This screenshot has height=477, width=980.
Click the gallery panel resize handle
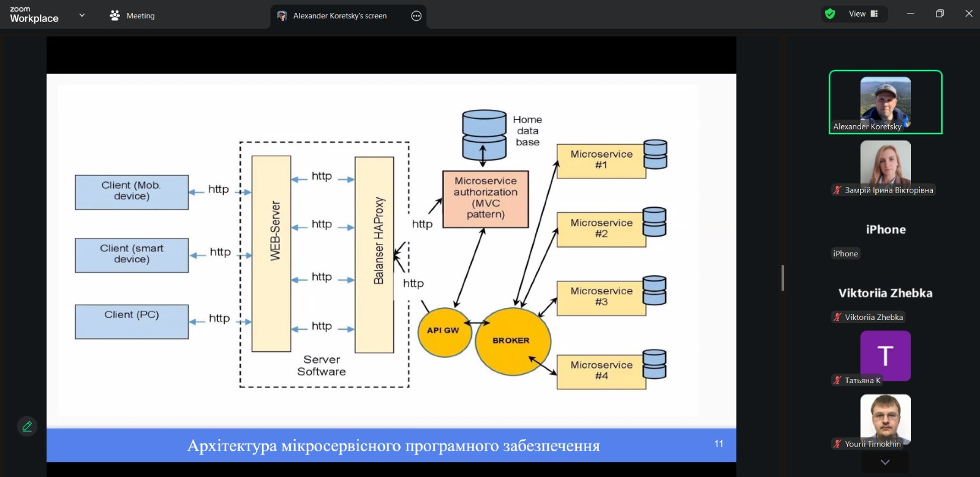point(783,278)
